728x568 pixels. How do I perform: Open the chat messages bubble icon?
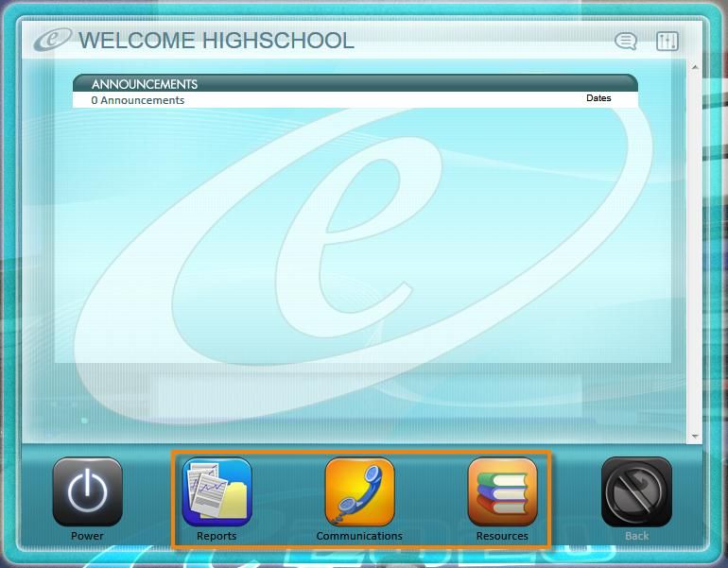coord(625,41)
